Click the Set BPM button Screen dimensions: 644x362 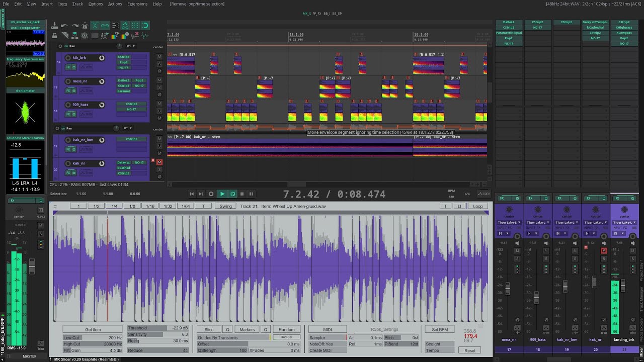440,330
